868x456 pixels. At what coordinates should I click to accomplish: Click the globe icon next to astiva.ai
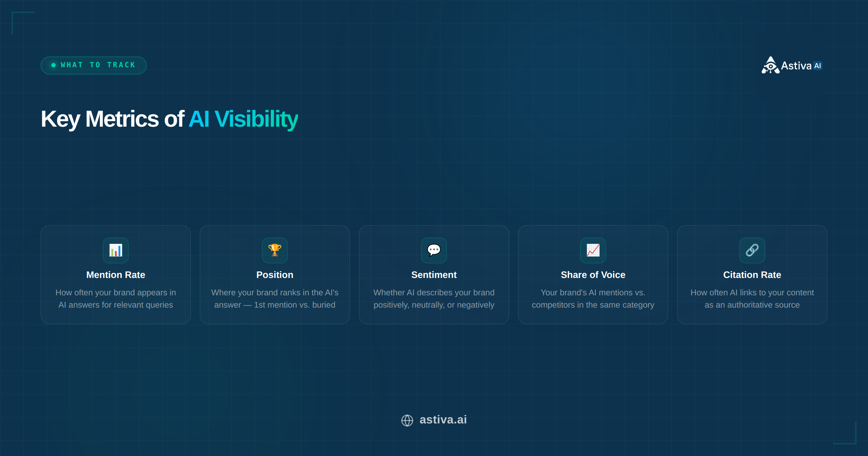pyautogui.click(x=407, y=420)
